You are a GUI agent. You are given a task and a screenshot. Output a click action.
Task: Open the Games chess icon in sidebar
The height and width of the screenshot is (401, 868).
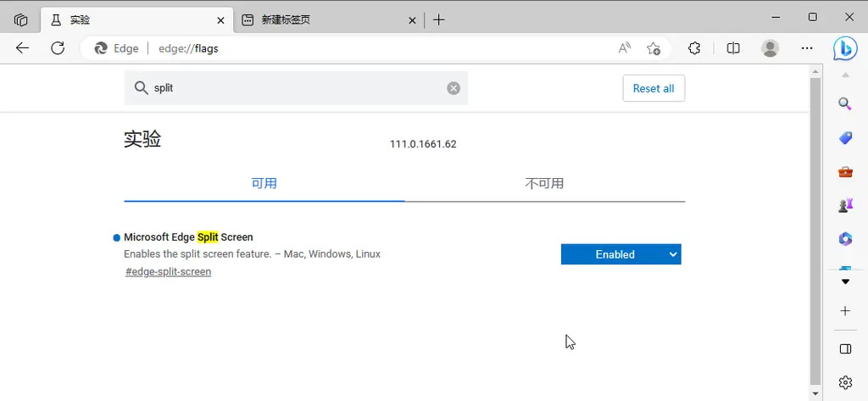pos(844,205)
